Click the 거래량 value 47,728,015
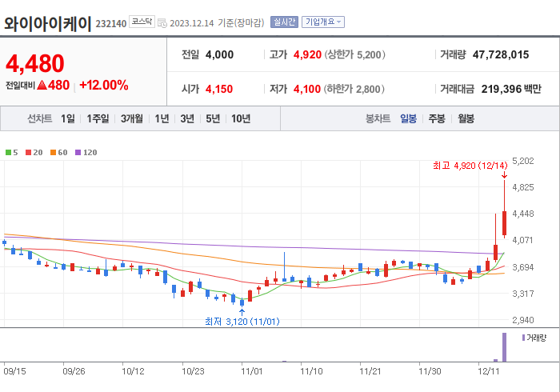Screen dimensions: 560x392 [x=501, y=54]
